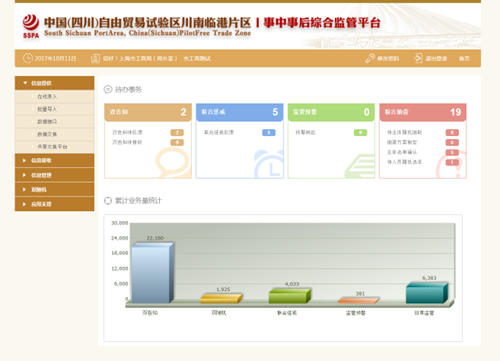Click the first item link in 双告知 card
The height and width of the screenshot is (361, 500).
pos(127,132)
